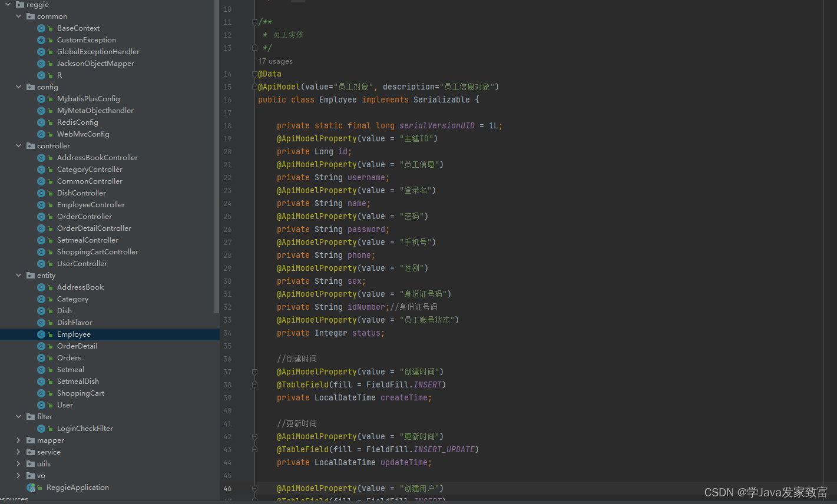Click the MyMetaObjecthandler class icon
This screenshot has height=504, width=837.
click(41, 111)
